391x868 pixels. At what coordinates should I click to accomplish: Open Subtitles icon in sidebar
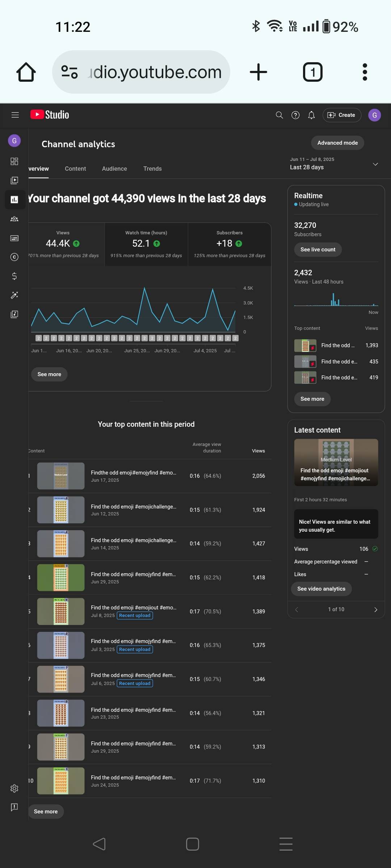(14, 238)
